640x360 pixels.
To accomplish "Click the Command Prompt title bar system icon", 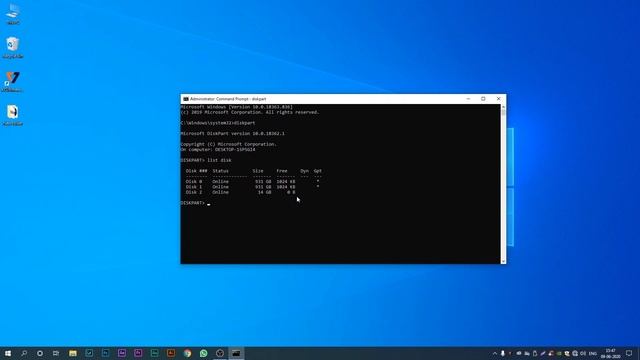I will pos(186,99).
